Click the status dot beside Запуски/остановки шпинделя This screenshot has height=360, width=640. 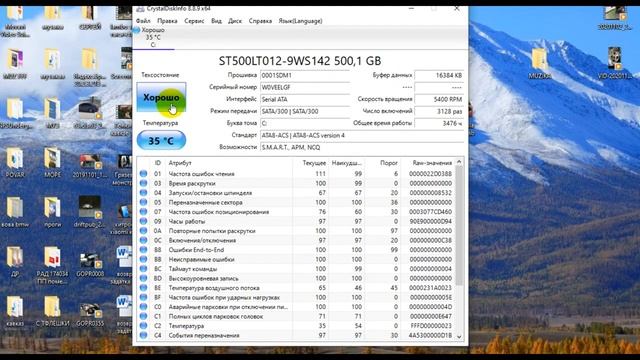143,193
